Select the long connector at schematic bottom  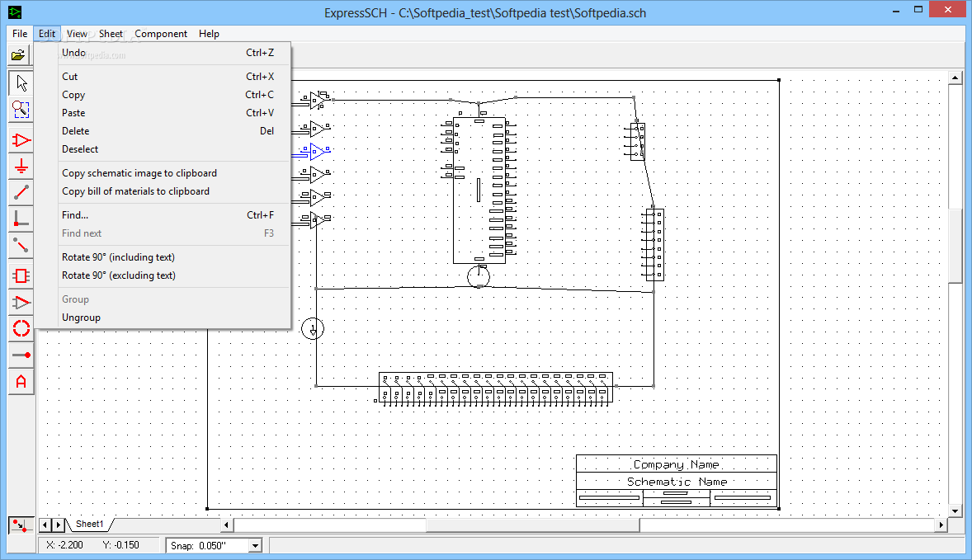[x=495, y=388]
